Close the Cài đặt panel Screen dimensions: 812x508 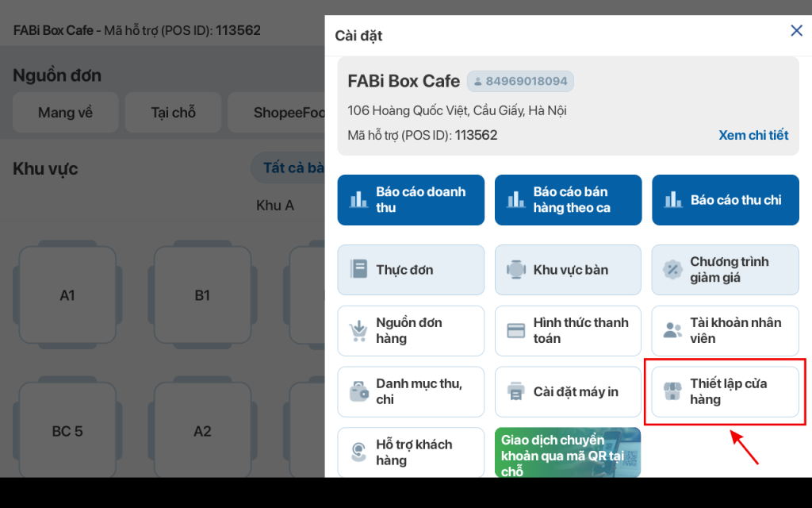click(796, 31)
